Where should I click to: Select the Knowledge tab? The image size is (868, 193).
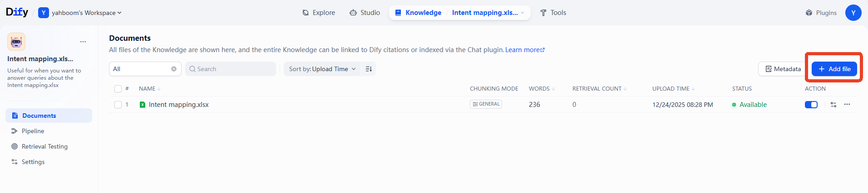pos(418,13)
